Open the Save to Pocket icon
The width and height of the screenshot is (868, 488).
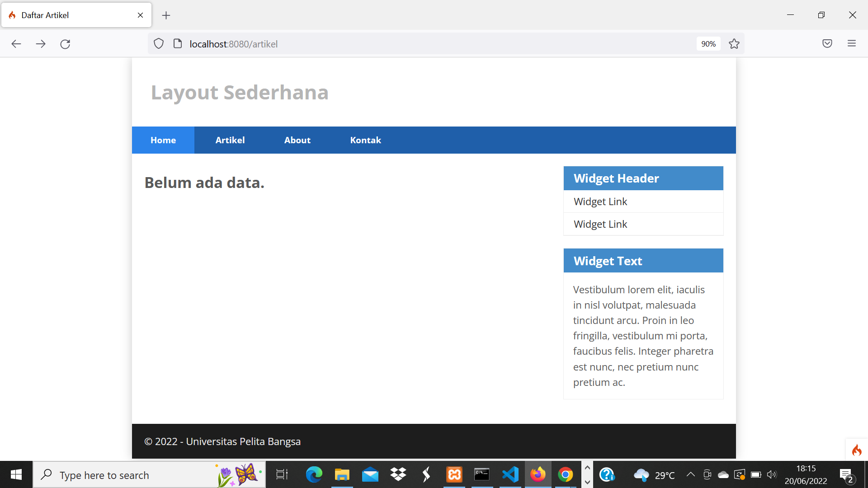coord(827,44)
